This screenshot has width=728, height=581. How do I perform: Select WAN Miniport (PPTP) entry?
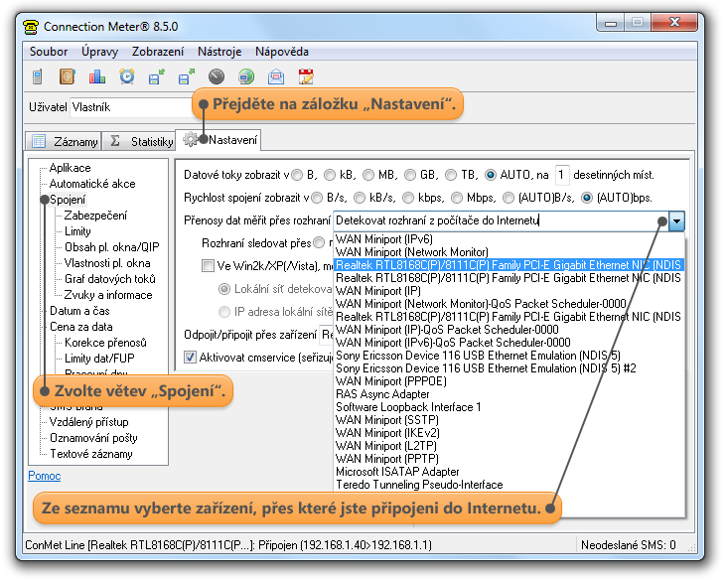tap(510, 459)
